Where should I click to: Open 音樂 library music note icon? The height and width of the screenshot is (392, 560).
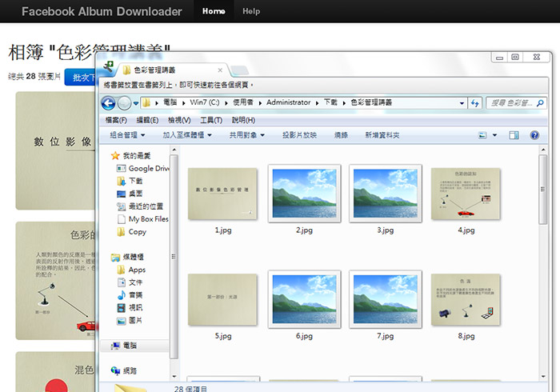122,295
